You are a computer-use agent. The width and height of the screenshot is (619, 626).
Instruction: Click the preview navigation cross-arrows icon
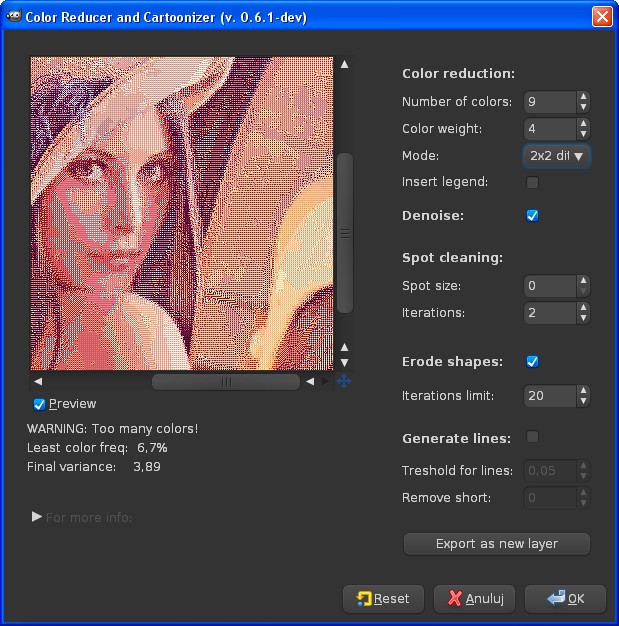click(344, 381)
